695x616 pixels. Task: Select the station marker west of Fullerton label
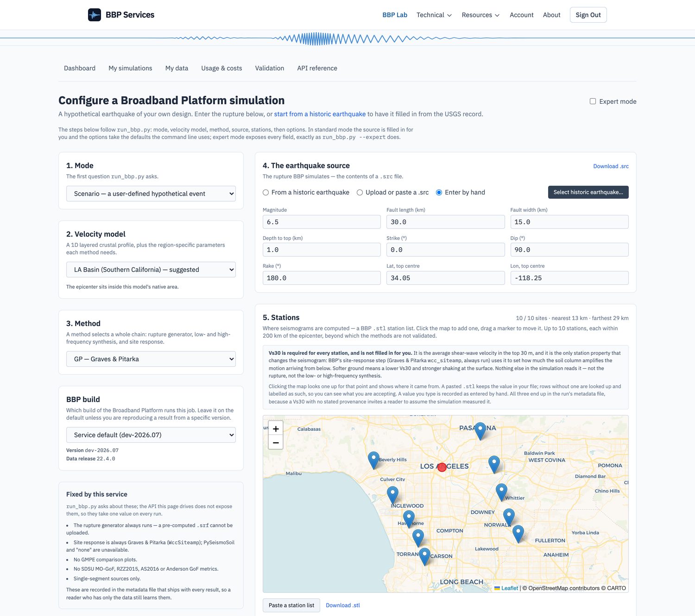tap(518, 534)
